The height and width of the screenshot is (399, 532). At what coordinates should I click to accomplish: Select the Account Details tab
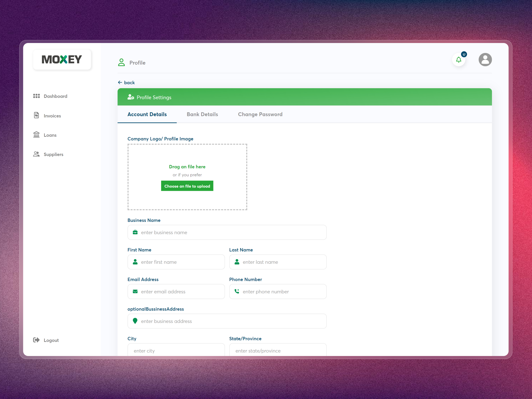(147, 114)
